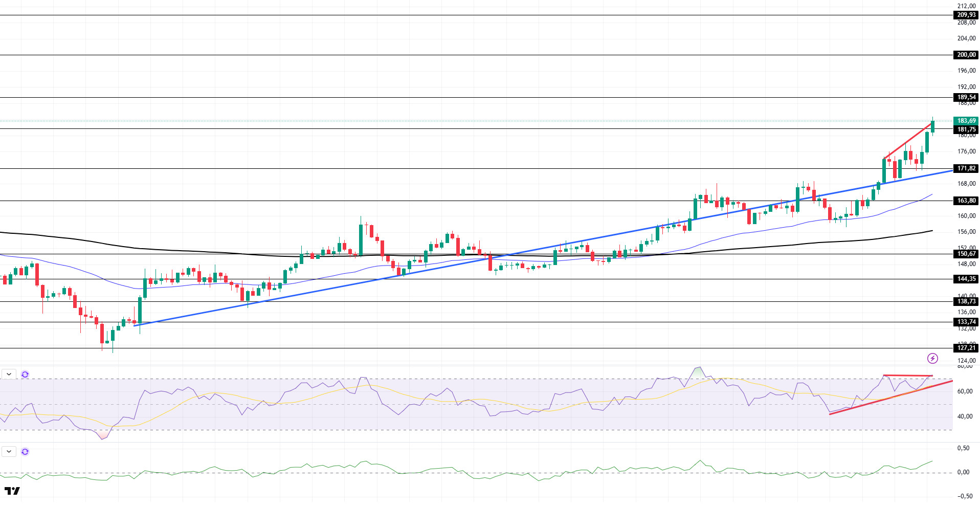The image size is (980, 506).
Task: Click the purple refresh icon in the RSI pane
Action: [25, 375]
